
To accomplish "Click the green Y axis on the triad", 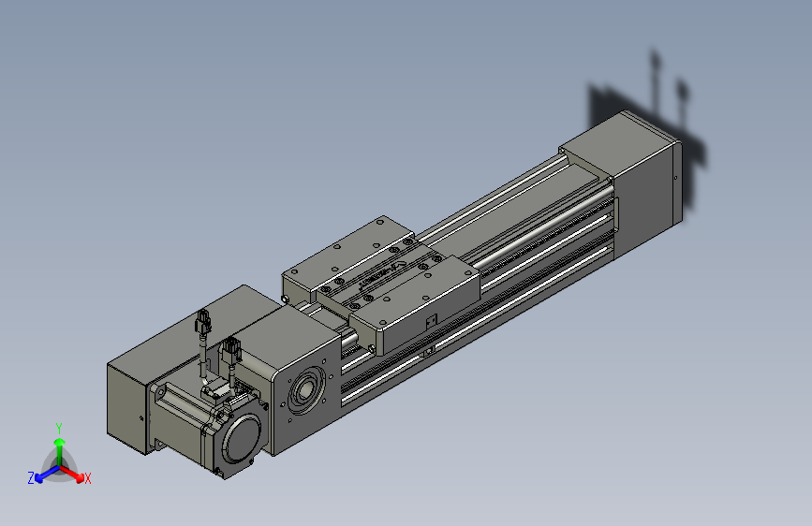I will click(60, 451).
